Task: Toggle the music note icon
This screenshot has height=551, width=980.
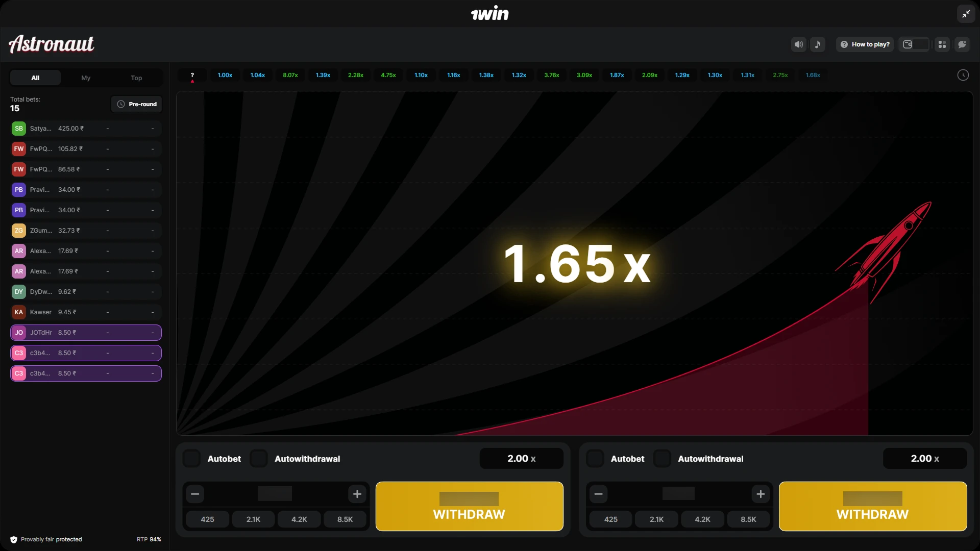Action: (x=818, y=44)
